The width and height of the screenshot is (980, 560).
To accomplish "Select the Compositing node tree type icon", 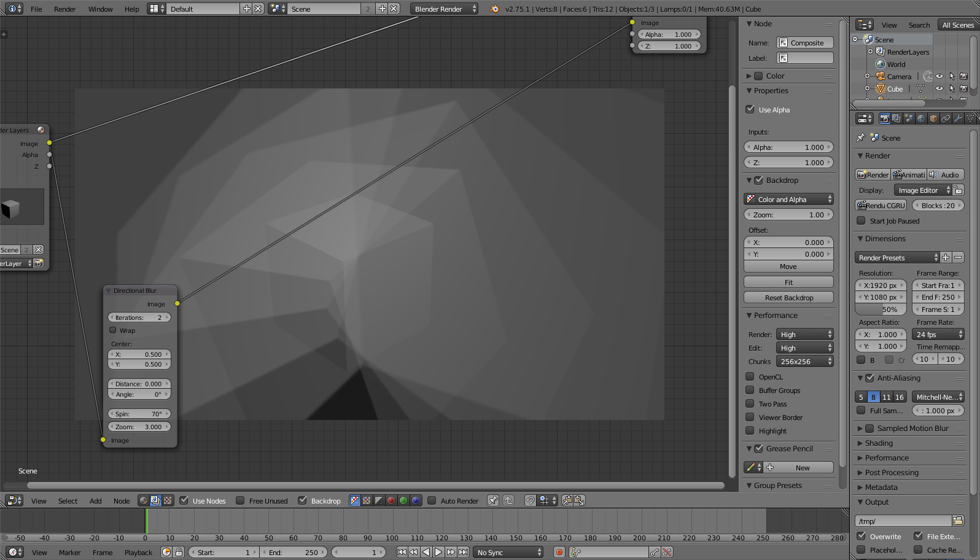I will click(x=155, y=500).
